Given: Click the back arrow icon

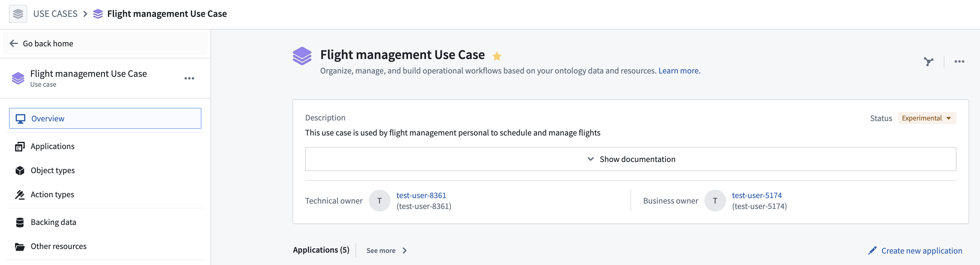Looking at the screenshot, I should click(x=14, y=44).
